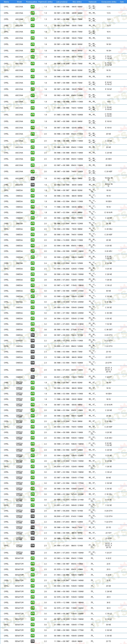Click the petrol icon in Senator 28 H row
The height and width of the screenshot is (644, 127).
pos(33,597)
